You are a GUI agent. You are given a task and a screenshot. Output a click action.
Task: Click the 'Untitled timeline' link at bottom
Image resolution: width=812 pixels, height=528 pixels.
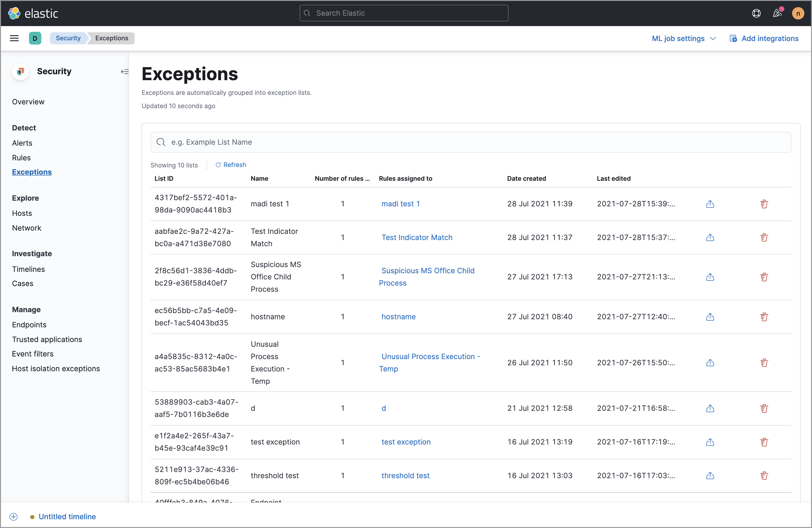pyautogui.click(x=67, y=516)
